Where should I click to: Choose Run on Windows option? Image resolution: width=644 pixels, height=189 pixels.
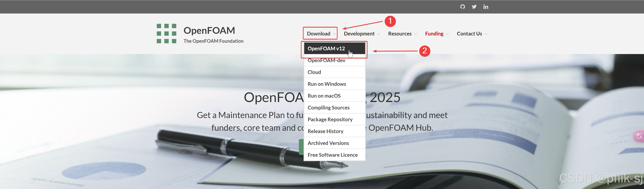click(x=327, y=84)
